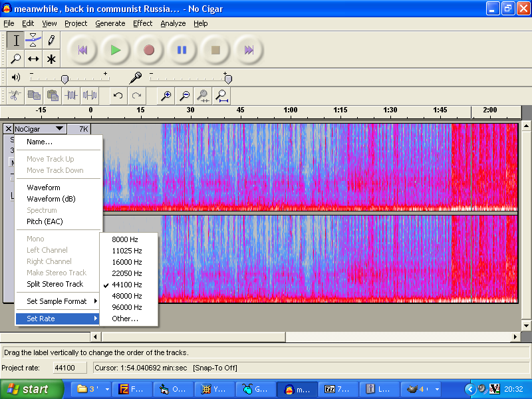Click the Undo arrow icon
The width and height of the screenshot is (532, 399).
point(118,95)
